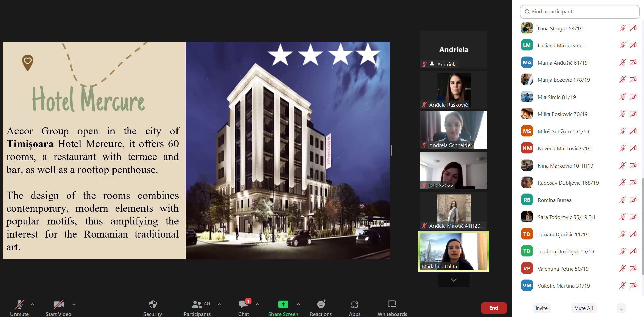Screen dimensions: 644x317
Task: Open more options ellipsis in participants panel
Action: pyautogui.click(x=621, y=308)
